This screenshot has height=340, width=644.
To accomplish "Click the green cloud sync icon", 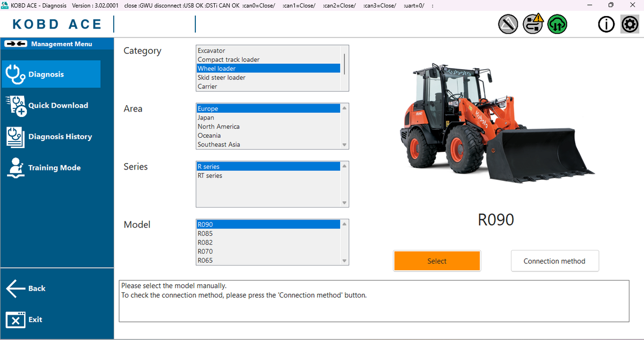I will tap(557, 24).
